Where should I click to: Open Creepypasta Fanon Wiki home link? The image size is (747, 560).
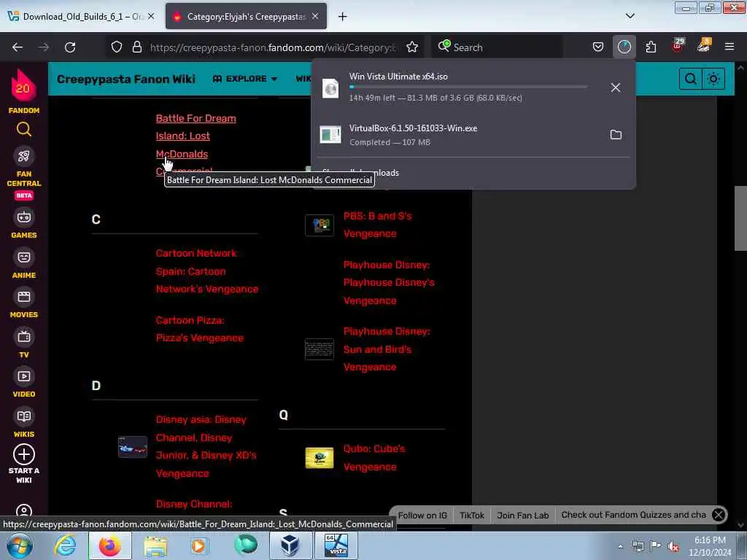[x=125, y=79]
